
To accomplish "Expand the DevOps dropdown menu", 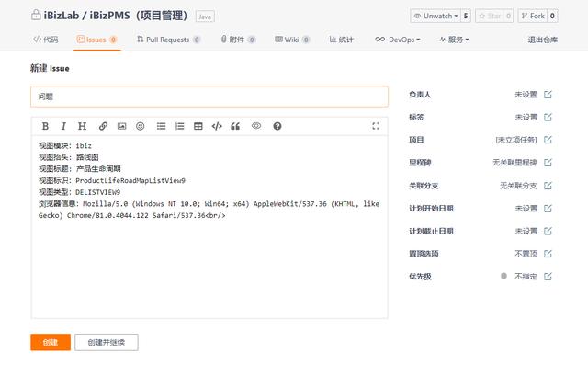I will click(x=398, y=40).
